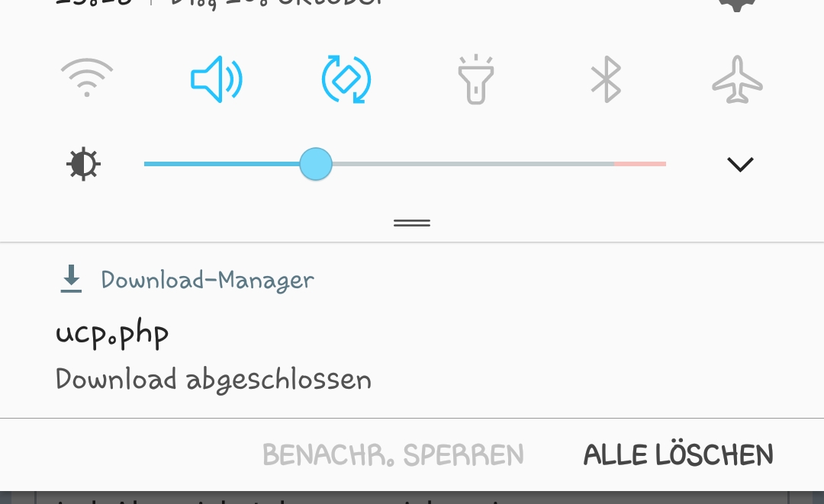This screenshot has width=824, height=504.
Task: Tap the double-line quick settings handle
Action: coord(412,223)
